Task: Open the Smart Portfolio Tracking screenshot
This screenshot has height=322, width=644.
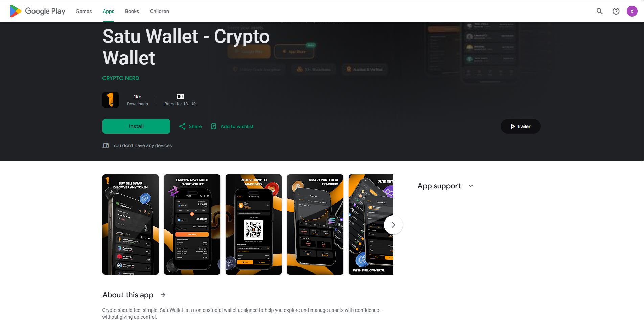Action: [x=315, y=224]
